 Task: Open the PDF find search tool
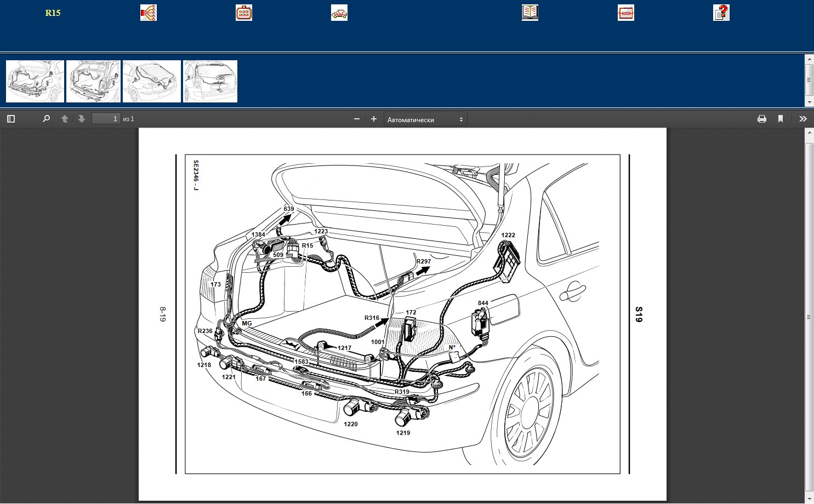(x=47, y=119)
